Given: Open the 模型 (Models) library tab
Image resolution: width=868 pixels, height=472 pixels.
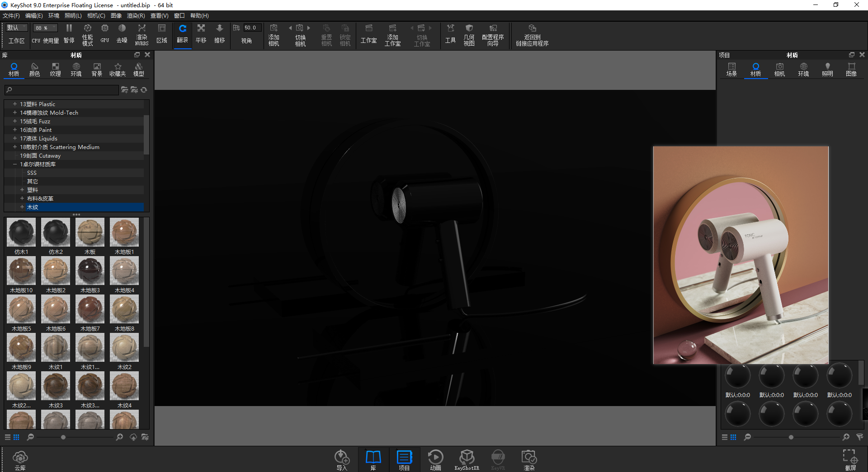Looking at the screenshot, I should point(138,70).
